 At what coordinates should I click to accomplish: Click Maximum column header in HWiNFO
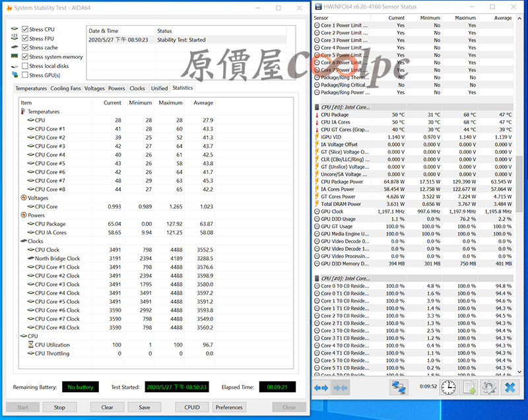(x=460, y=18)
